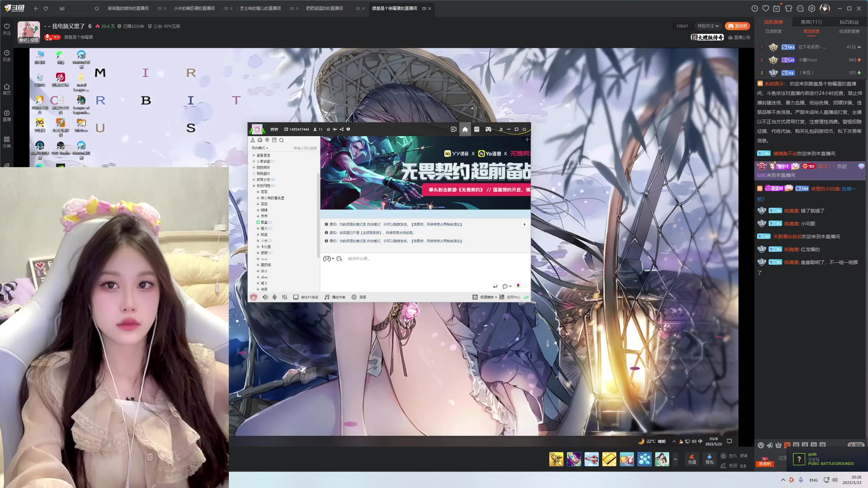
Task: Open 频道模板 dropdown in YY
Action: coord(485,297)
